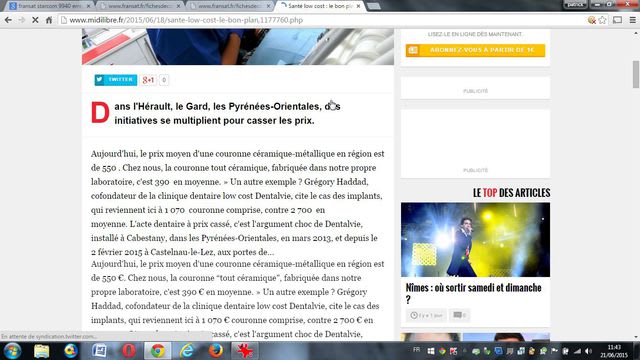This screenshot has width=640, height=360.
Task: Click the browser Back arrow
Action: 8,20
